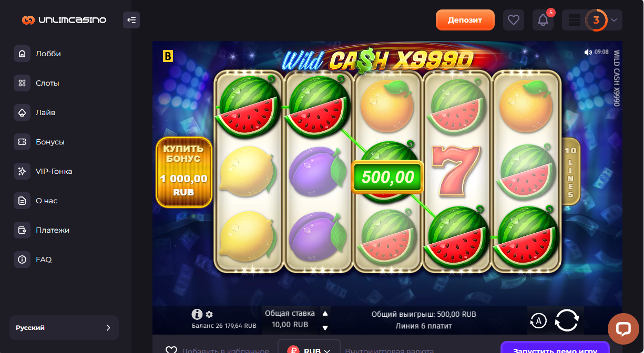
Task: Click the Купить бонус 1 000,00 RUB button
Action: click(x=184, y=172)
